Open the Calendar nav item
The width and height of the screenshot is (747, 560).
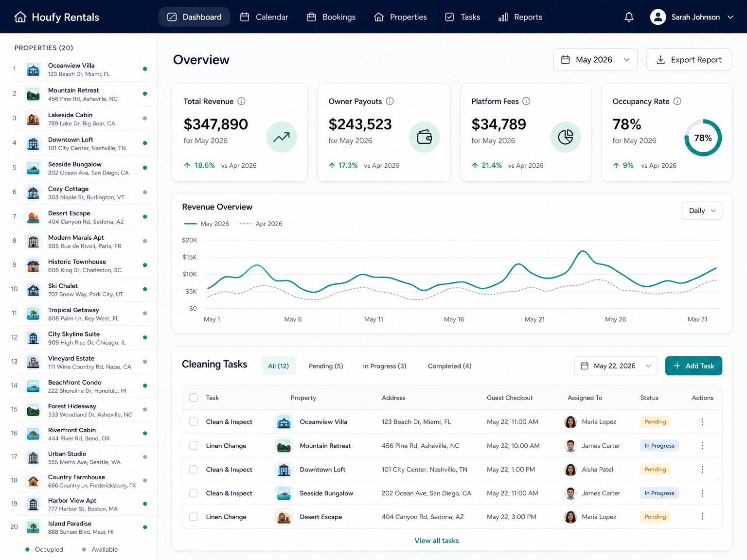pos(264,17)
